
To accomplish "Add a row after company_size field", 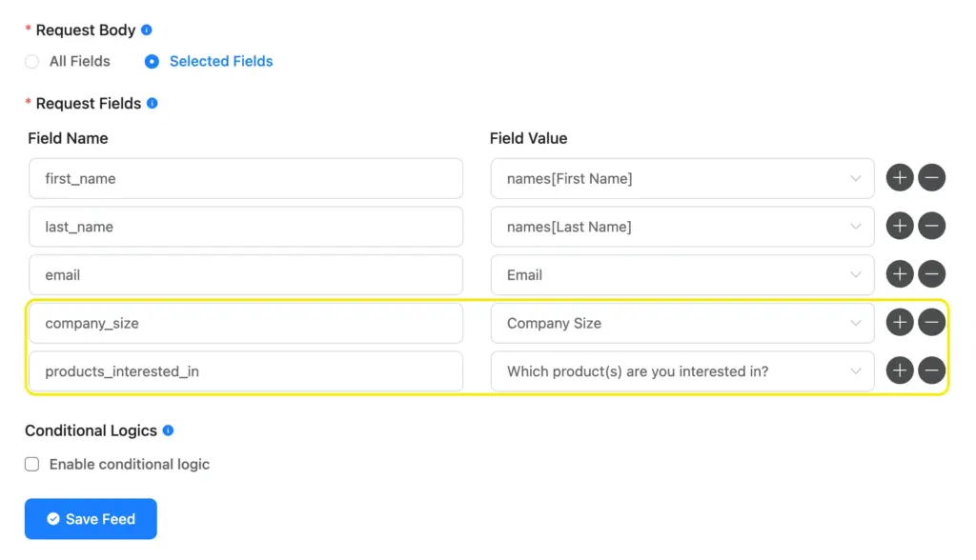I will tap(900, 322).
